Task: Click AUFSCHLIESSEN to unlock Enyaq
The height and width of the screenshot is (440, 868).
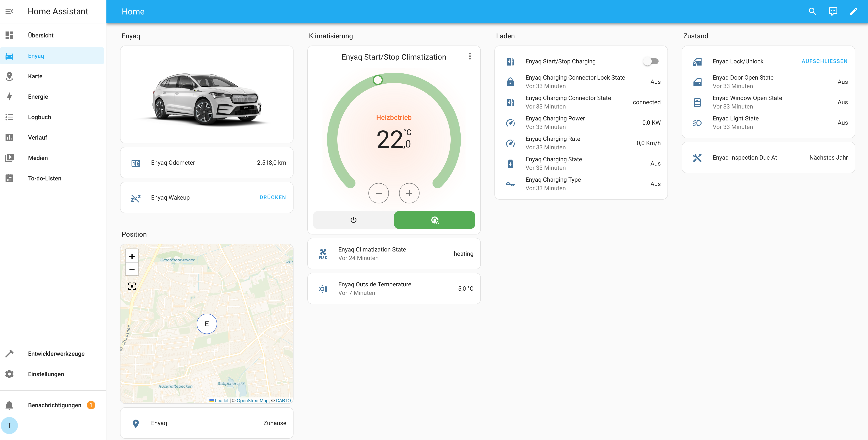Action: tap(824, 61)
